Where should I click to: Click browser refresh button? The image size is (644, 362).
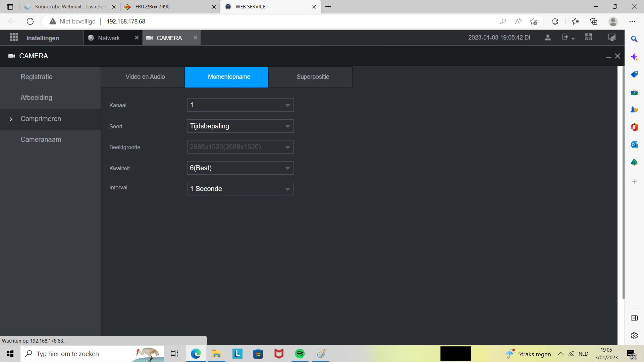click(x=30, y=21)
